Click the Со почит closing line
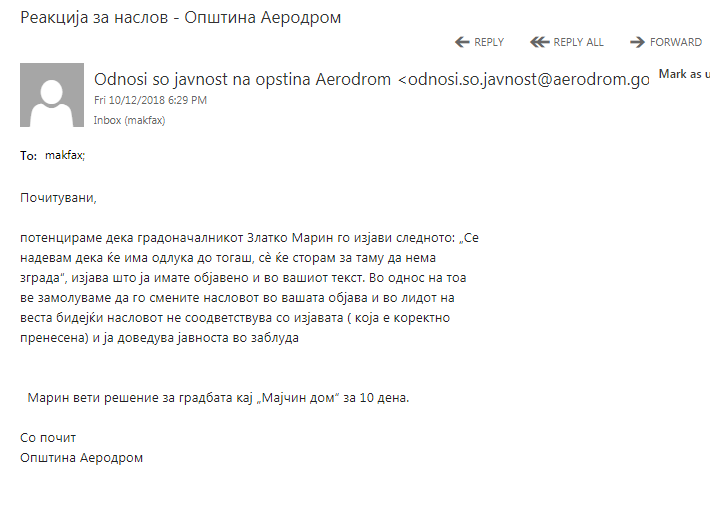Image resolution: width=710 pixels, height=509 pixels. (x=48, y=437)
